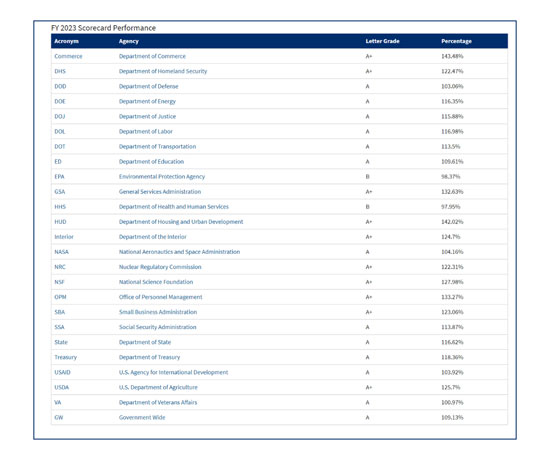Open Department of Energy link
This screenshot has height=460, width=550.
[x=147, y=101]
